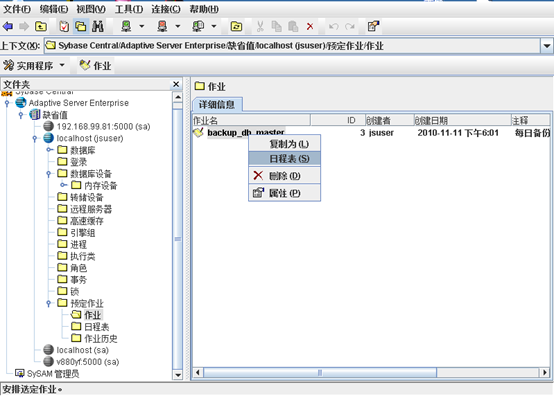
Task: Click the Redo toolbar icon
Action: (350, 26)
